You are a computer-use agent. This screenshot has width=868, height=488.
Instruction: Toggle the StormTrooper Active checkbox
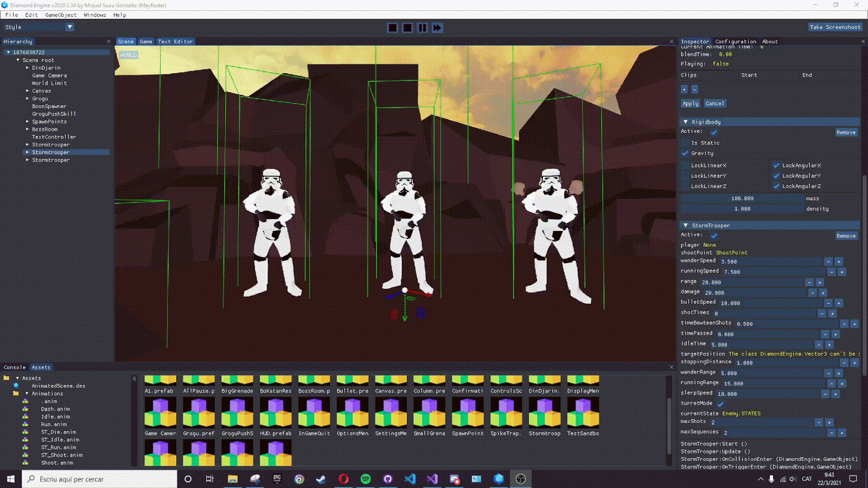[714, 235]
